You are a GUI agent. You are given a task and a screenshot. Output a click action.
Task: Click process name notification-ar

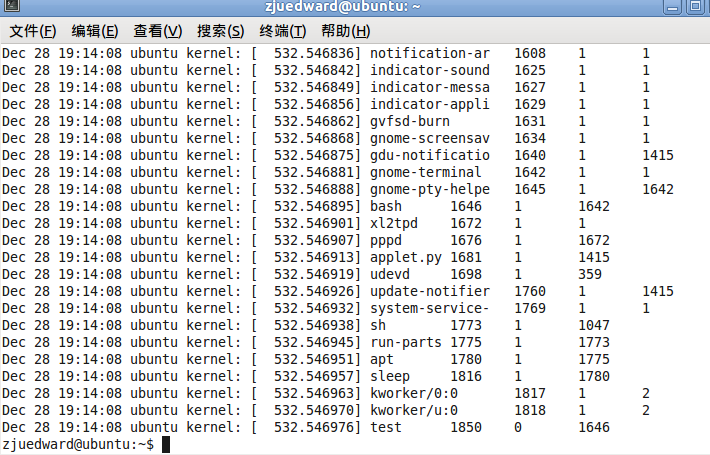coord(430,53)
